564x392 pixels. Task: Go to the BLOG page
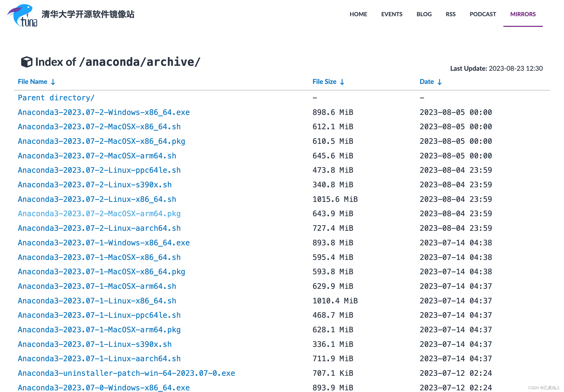click(424, 14)
